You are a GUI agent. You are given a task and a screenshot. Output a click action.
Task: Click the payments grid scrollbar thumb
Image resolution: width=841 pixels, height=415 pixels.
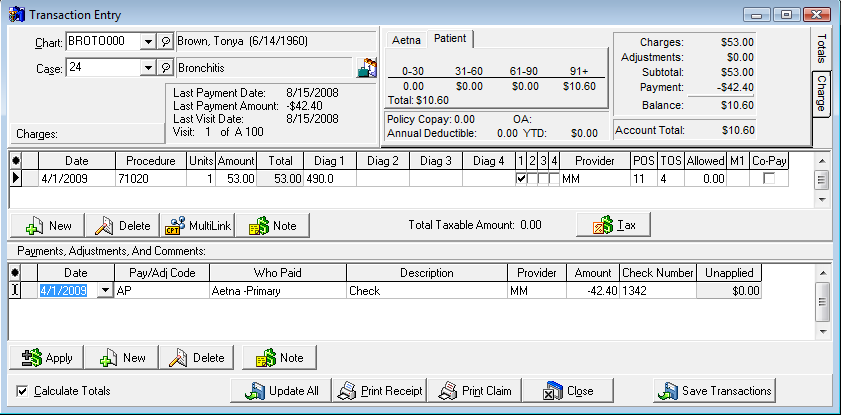[821, 301]
